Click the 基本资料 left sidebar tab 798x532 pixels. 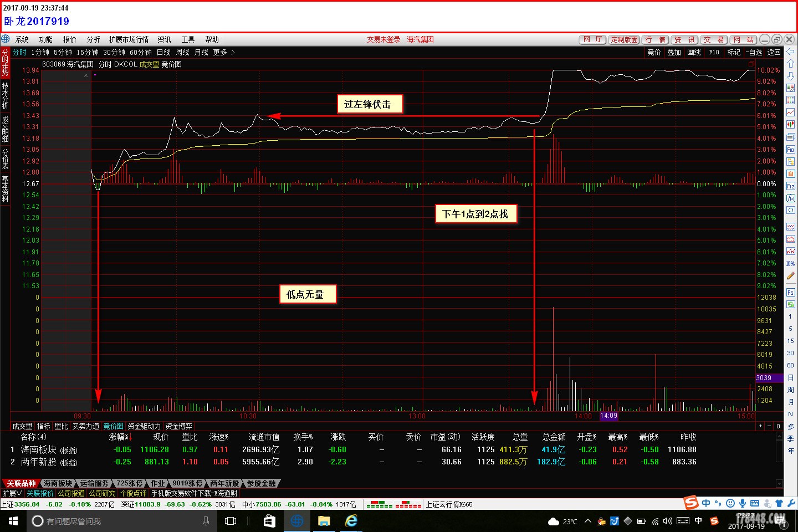[x=5, y=189]
